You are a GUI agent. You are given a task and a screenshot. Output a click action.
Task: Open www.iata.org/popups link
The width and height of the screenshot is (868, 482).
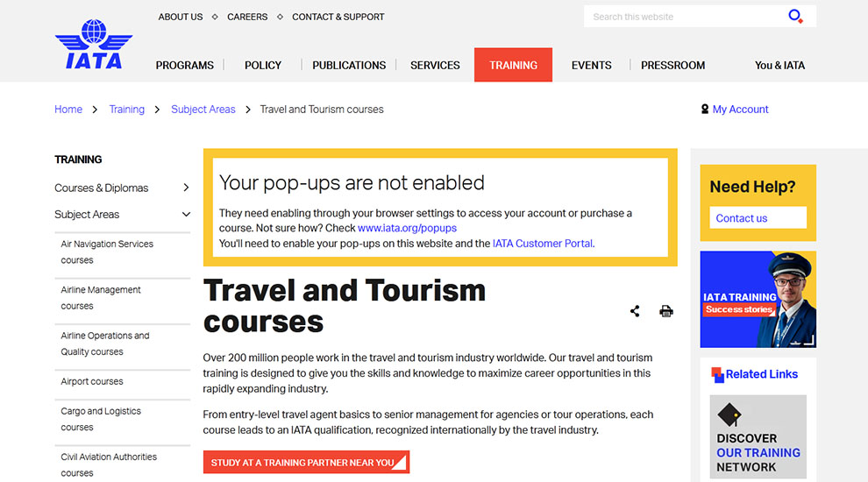point(407,228)
